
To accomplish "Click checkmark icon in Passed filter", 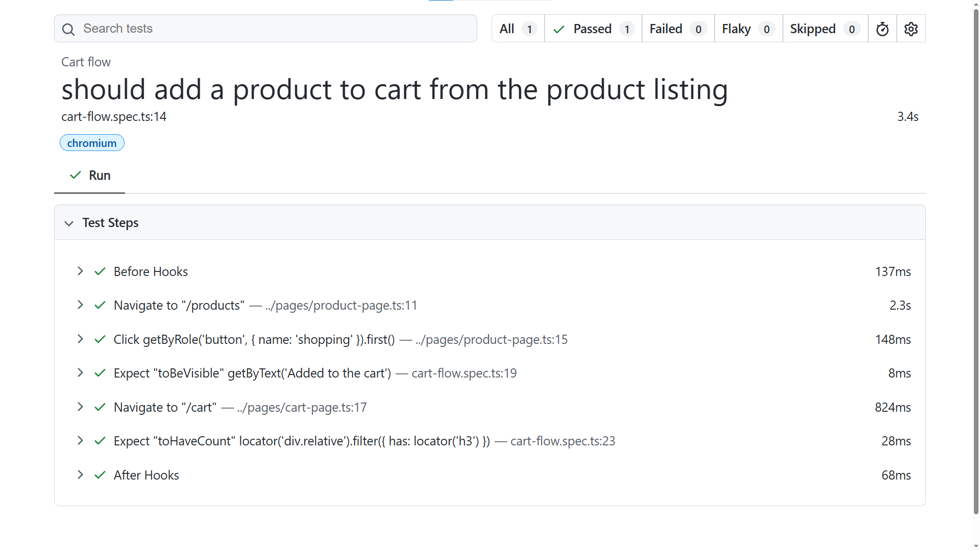I will 559,29.
